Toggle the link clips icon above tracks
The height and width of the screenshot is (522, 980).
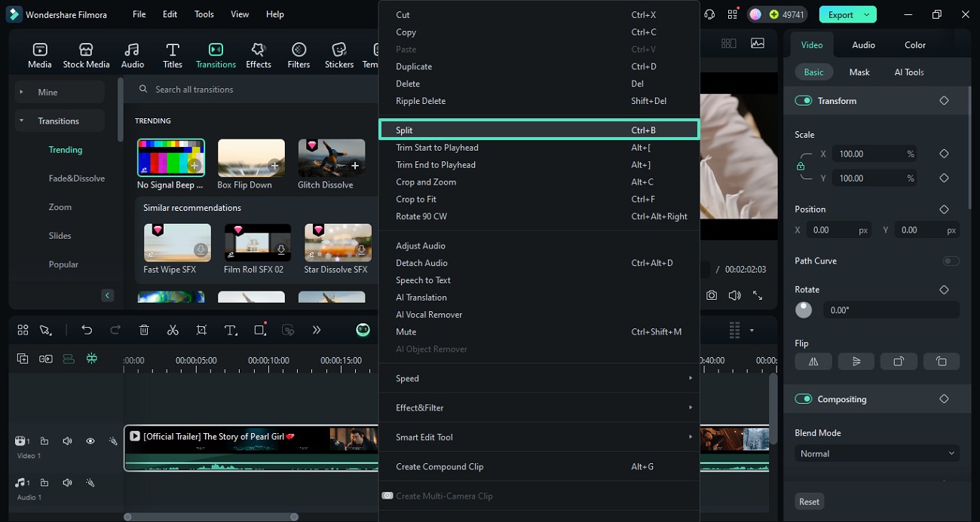[46, 359]
